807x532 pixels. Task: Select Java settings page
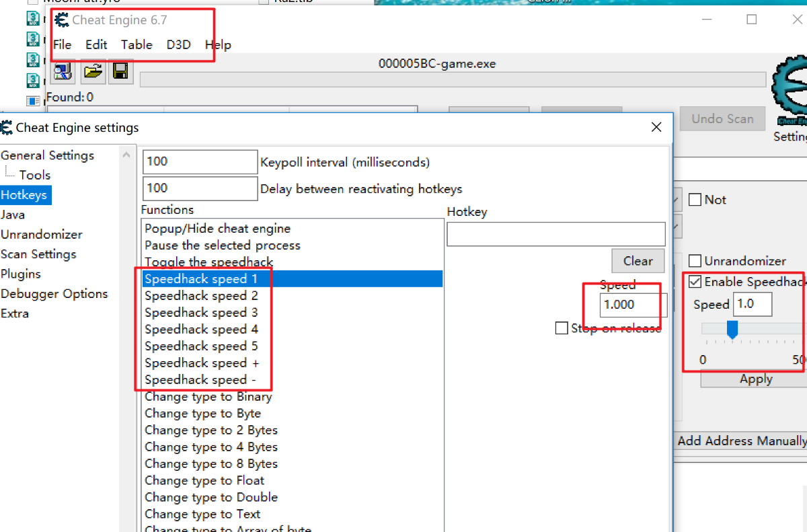point(13,215)
